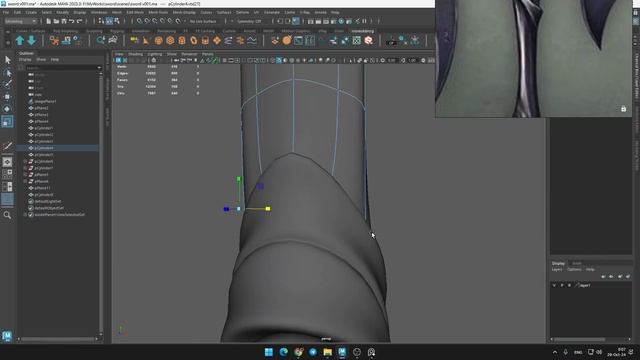Activate the Lasso select tool
Image resolution: width=640 pixels, height=360 pixels.
tap(7, 73)
